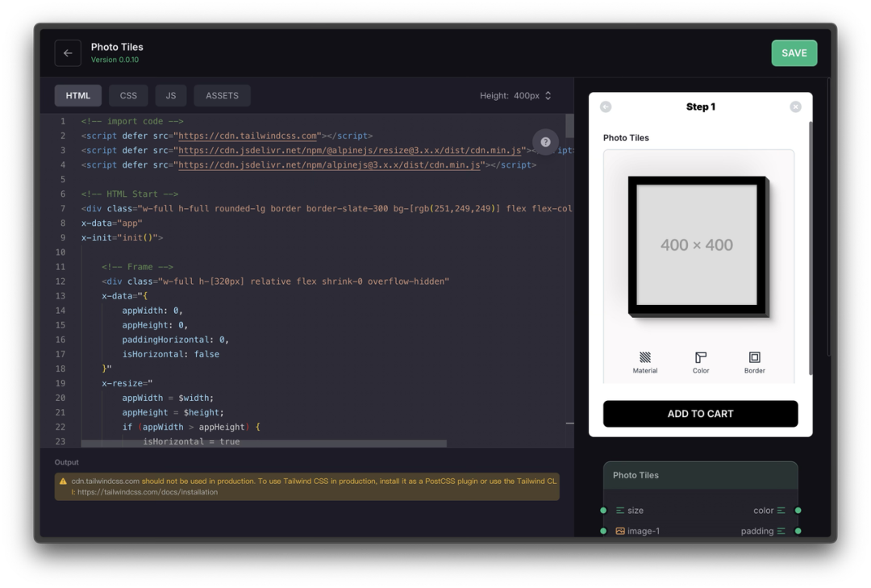Screen dimensions: 871x588
Task: Click the code editor vertical scrollbar thumb
Action: click(x=569, y=126)
